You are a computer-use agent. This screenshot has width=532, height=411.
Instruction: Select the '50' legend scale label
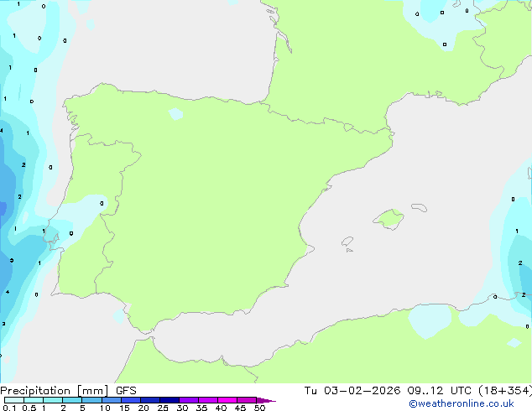pyautogui.click(x=259, y=408)
